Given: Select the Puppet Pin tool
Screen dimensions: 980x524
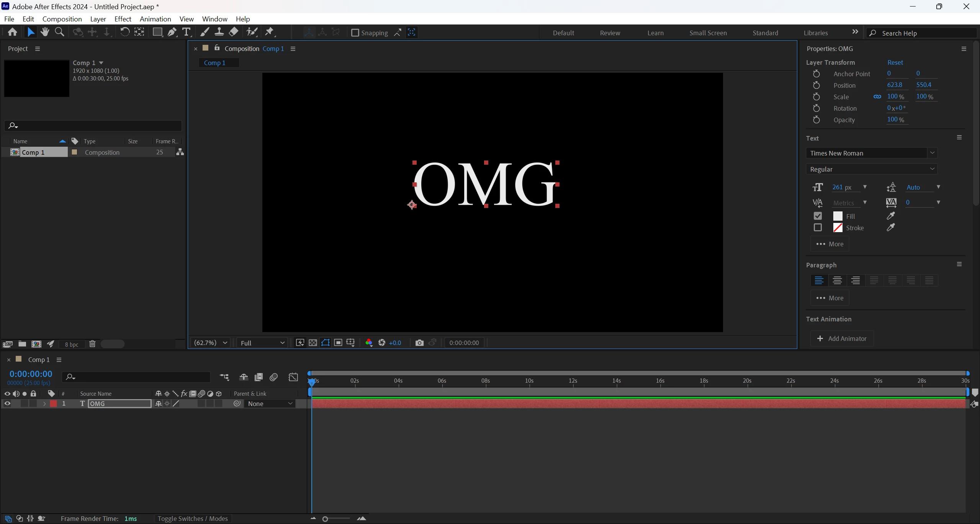Looking at the screenshot, I should point(270,32).
